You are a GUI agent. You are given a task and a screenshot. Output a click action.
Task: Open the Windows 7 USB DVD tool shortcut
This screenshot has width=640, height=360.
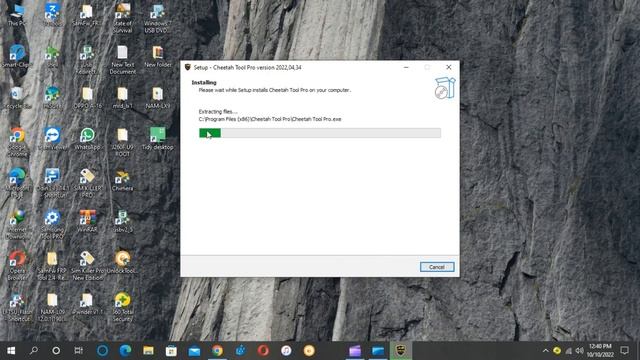coord(158,18)
